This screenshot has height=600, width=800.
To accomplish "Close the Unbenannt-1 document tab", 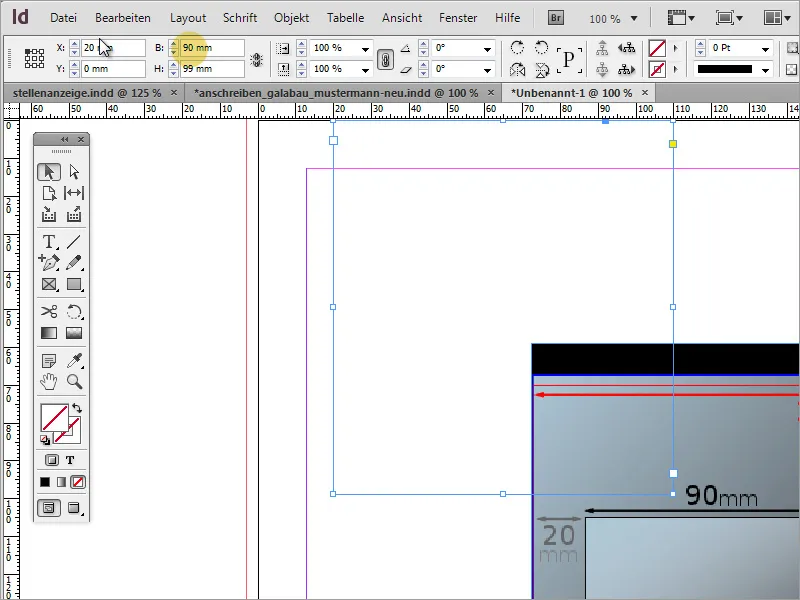I will tap(645, 92).
